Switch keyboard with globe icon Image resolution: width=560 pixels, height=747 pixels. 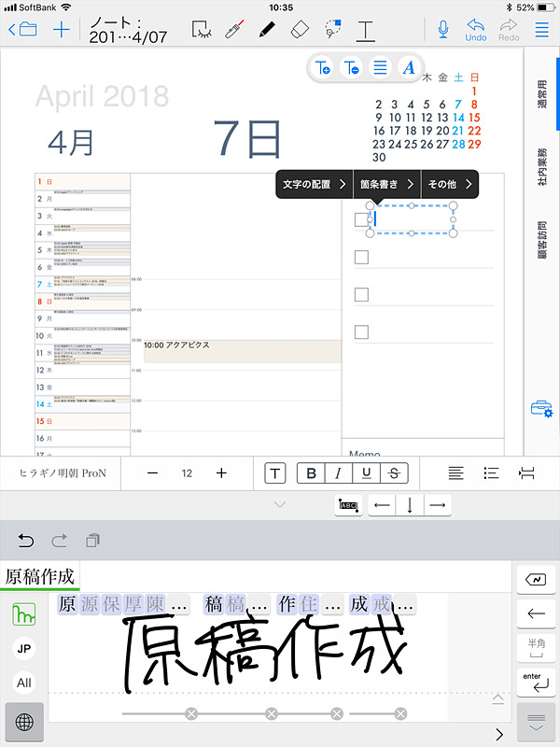click(24, 722)
